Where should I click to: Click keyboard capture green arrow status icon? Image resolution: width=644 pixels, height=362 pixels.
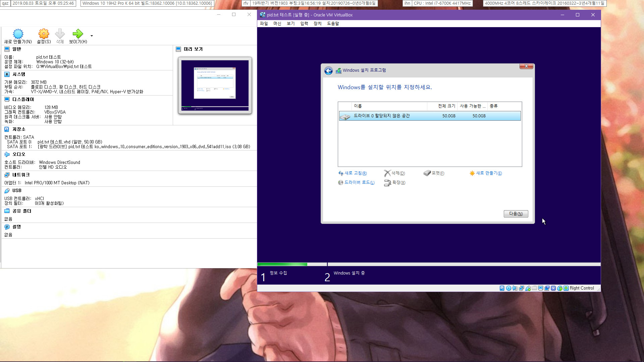(566, 288)
